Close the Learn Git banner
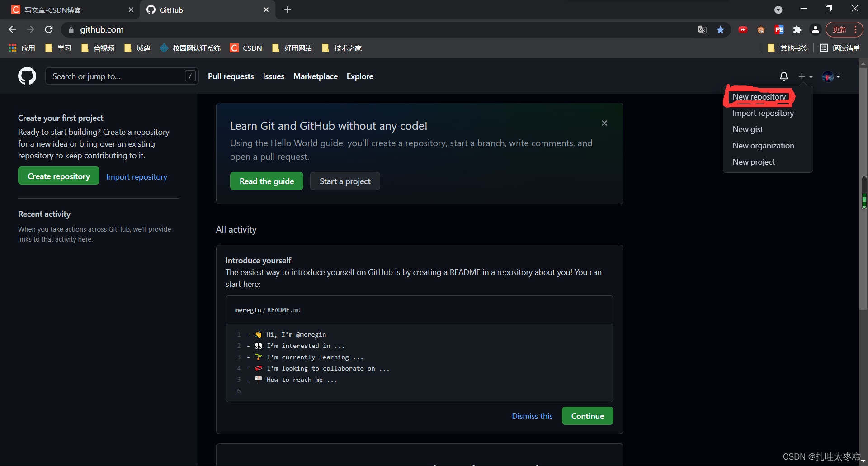The height and width of the screenshot is (466, 868). pos(604,123)
